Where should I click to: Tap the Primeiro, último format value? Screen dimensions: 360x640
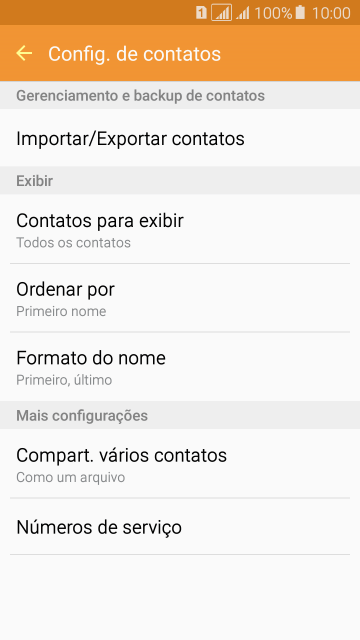click(64, 380)
